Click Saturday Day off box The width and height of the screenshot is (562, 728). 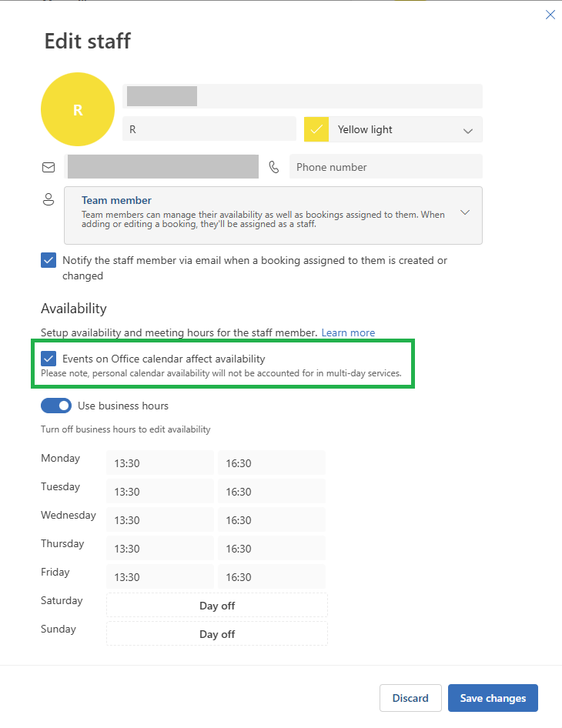point(217,606)
